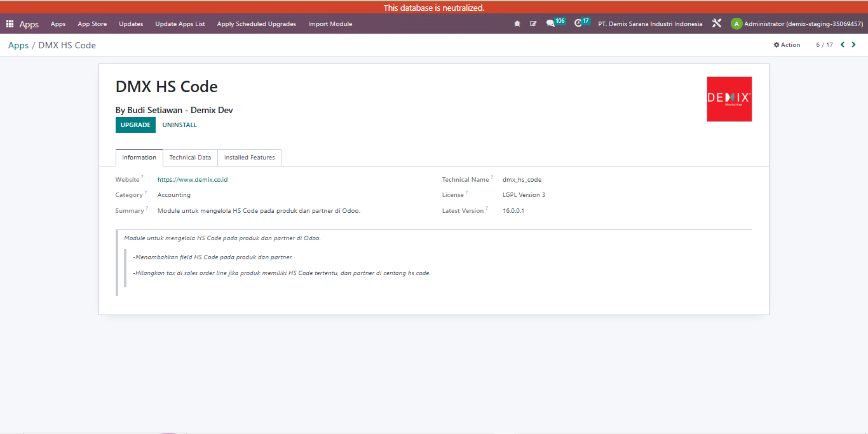
Task: Open the Apps menu item
Action: point(58,24)
